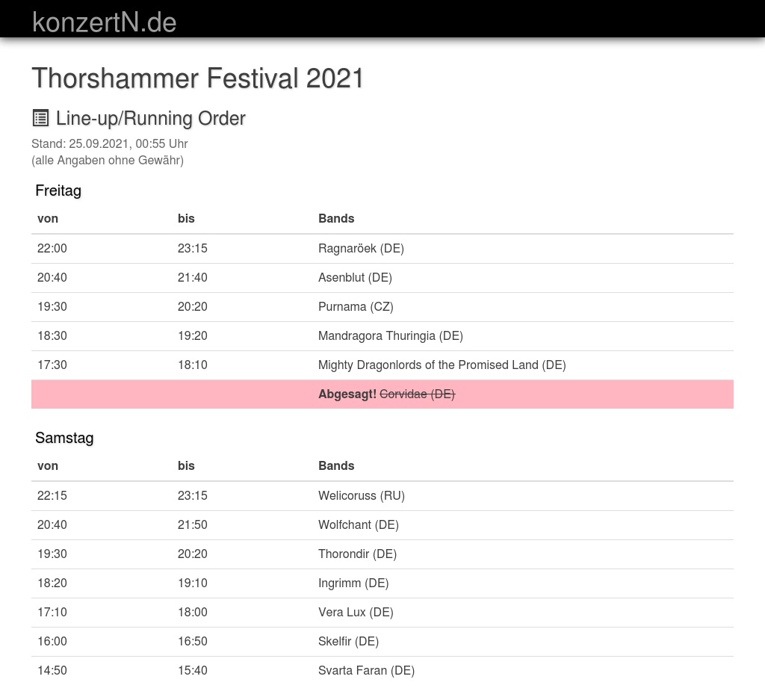Click Thorondir (DE) band name
765x700 pixels.
[357, 554]
